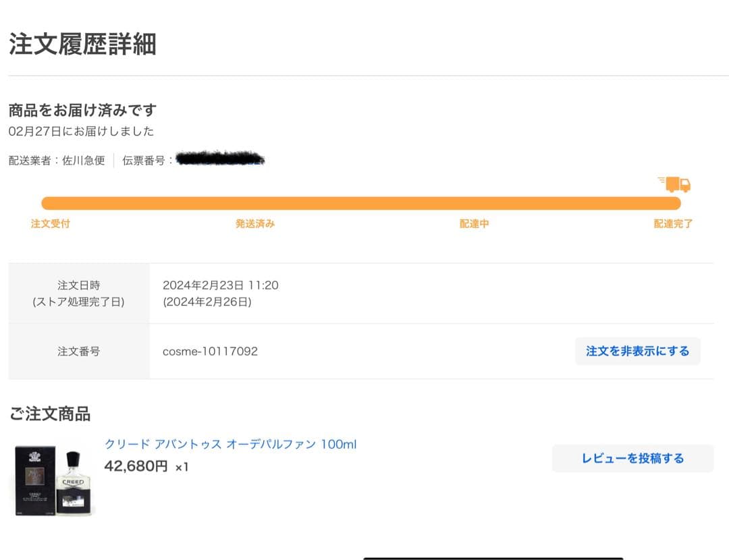Click the 注文番号 row label
The image size is (729, 560).
click(78, 351)
